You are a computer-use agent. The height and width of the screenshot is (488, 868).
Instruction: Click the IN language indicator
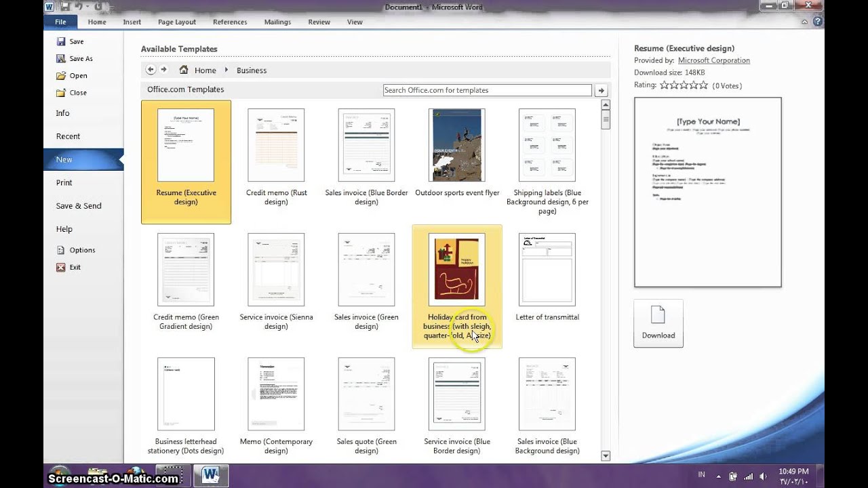702,476
